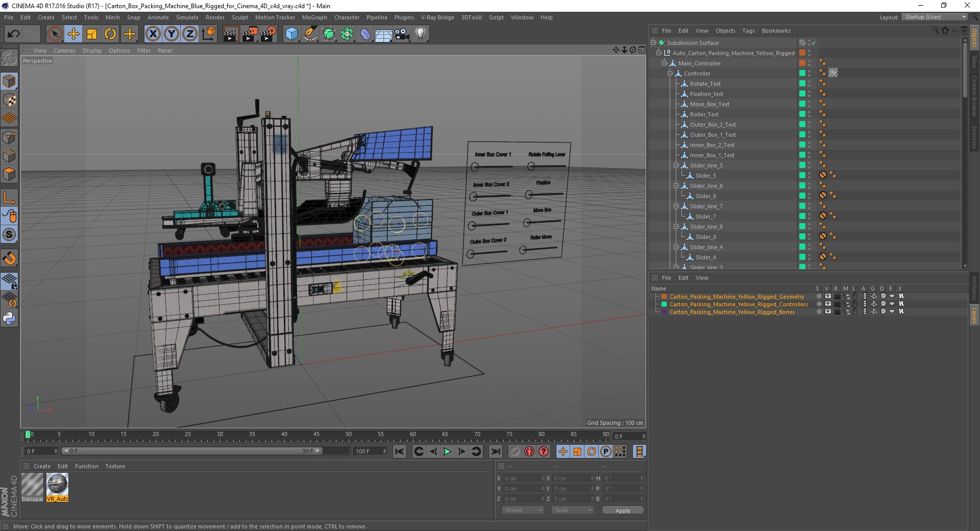
Task: Select the Move tool in top toolbar
Action: coord(73,34)
